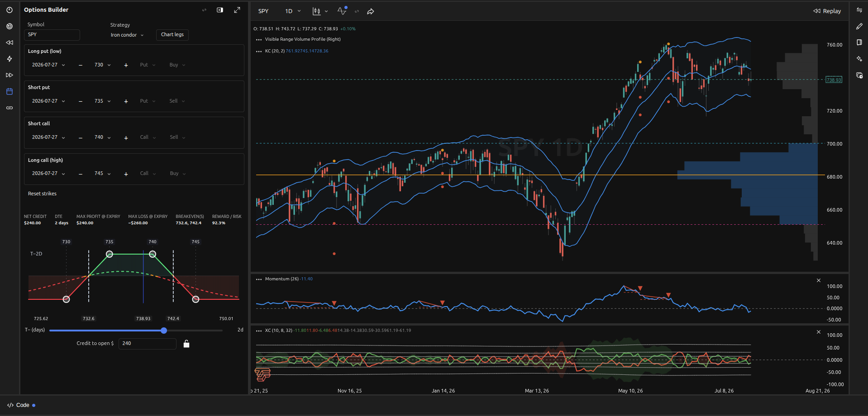Click the Credit to open input field

click(148, 344)
